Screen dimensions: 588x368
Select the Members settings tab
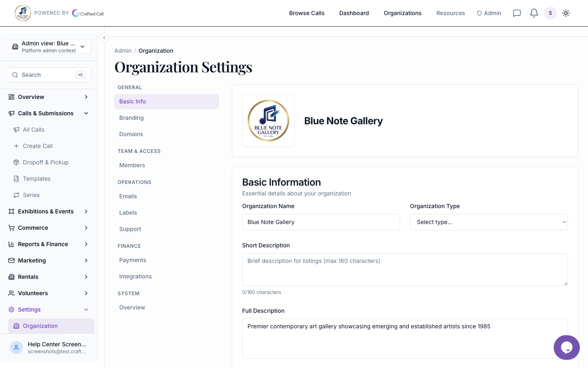(132, 165)
